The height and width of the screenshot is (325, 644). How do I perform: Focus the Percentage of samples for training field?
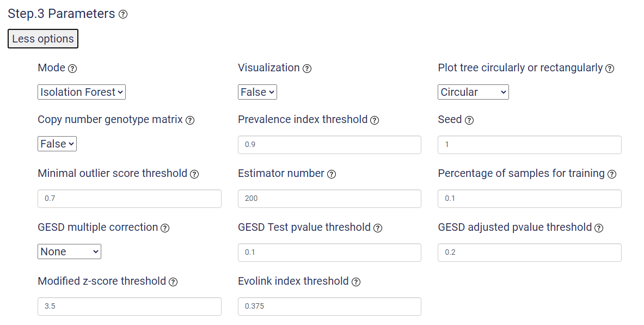pyautogui.click(x=530, y=199)
